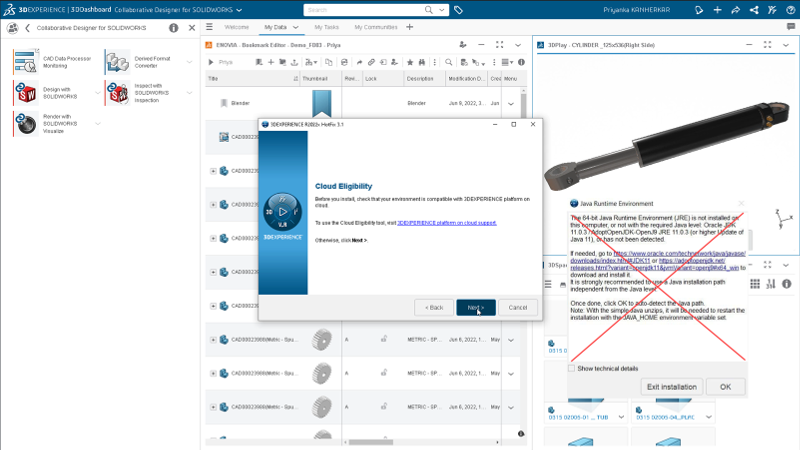Click Next in the Cloud Eligibility installer
The image size is (800, 450).
coord(476,307)
